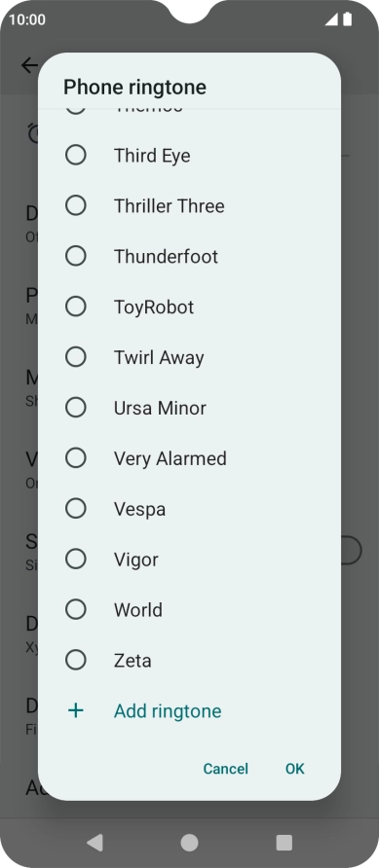Viewport: 379px width, 868px height.
Task: Select the Third Eye radio button
Action: [x=75, y=155]
